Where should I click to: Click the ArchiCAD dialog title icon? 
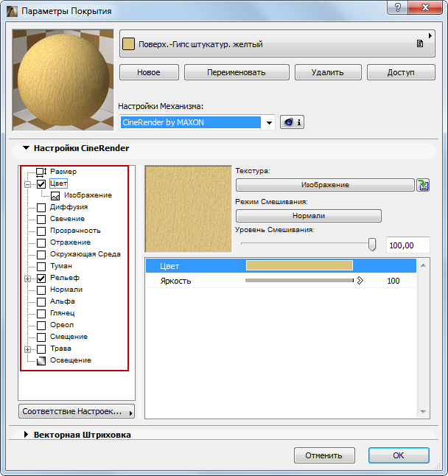tap(12, 11)
